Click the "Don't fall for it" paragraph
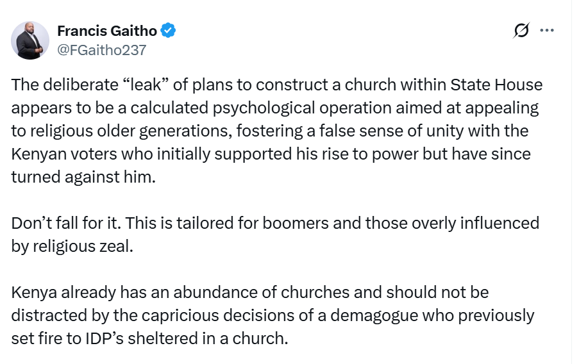The width and height of the screenshot is (588, 364). click(275, 235)
